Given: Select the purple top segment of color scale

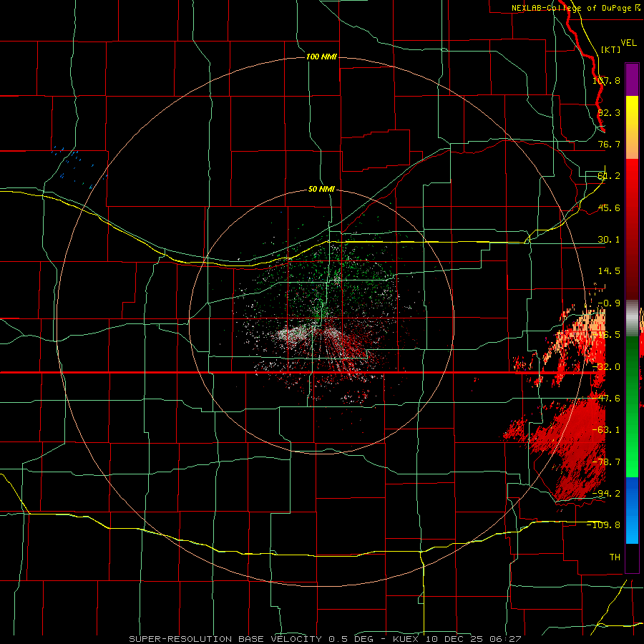Looking at the screenshot, I should tap(632, 79).
